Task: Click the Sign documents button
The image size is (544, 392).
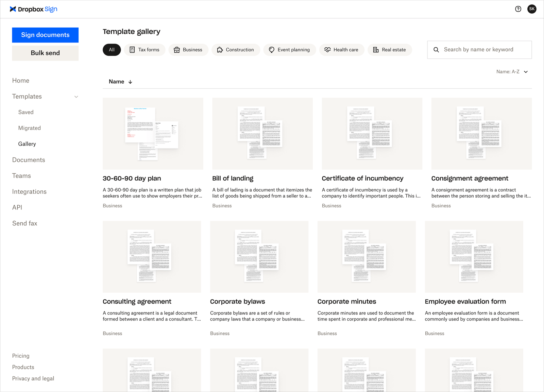Action: (x=45, y=35)
